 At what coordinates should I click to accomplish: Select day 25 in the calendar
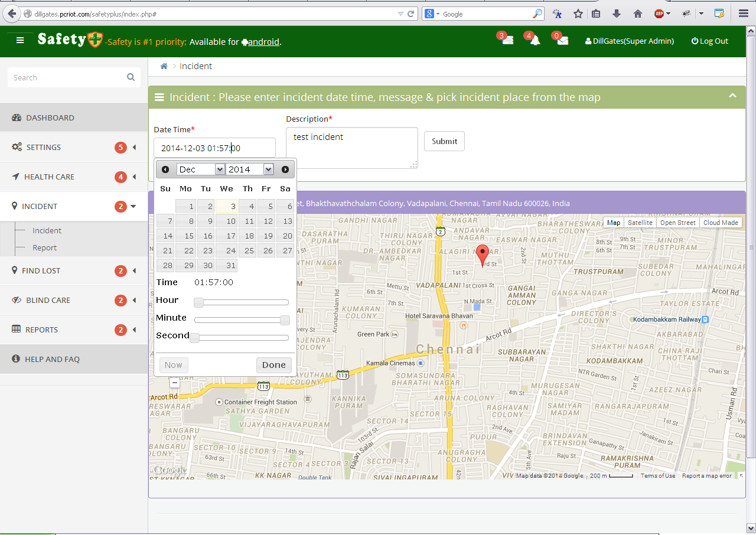[247, 250]
